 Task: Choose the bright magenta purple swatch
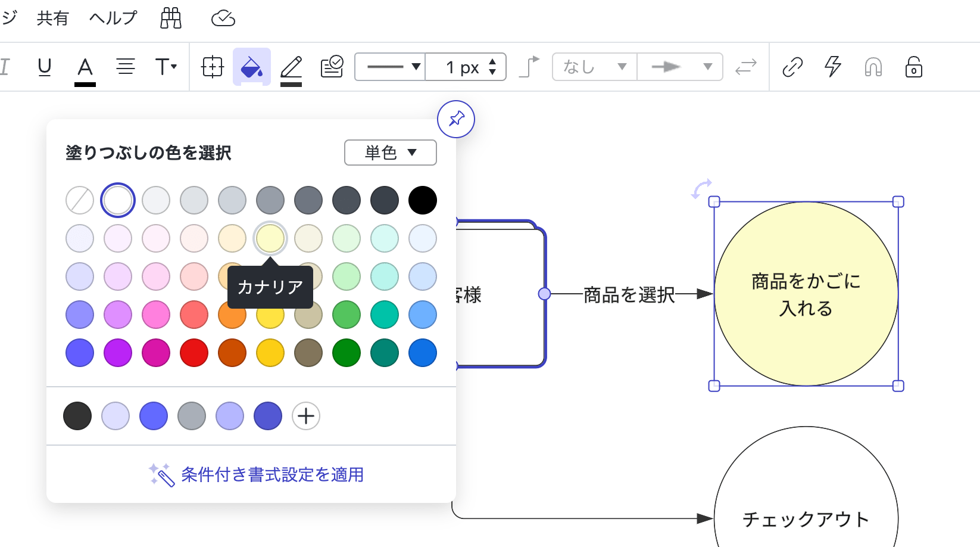click(118, 353)
